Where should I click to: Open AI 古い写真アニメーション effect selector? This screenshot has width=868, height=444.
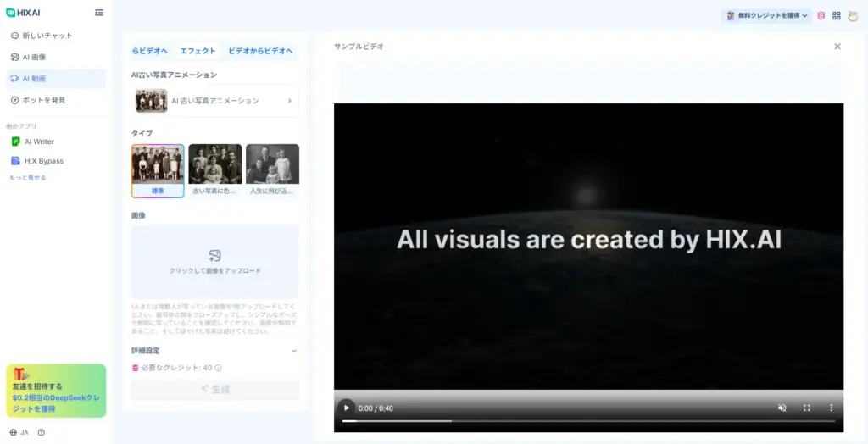(214, 101)
